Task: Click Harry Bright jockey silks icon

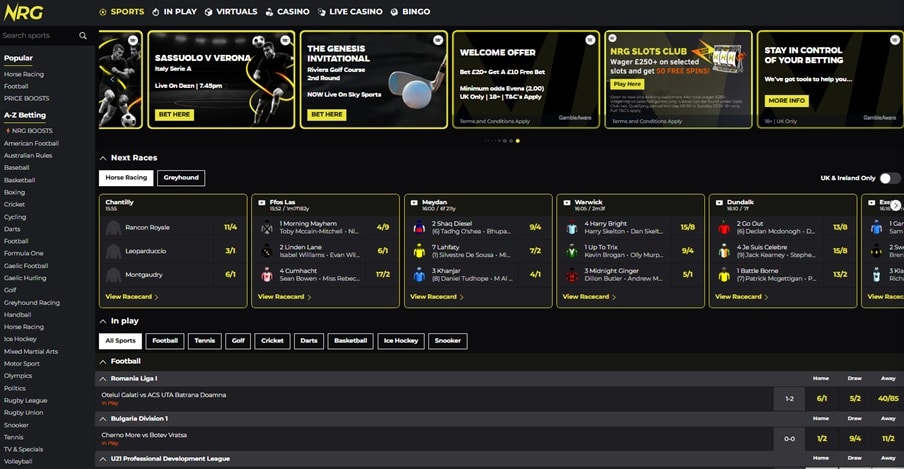Action: (572, 227)
